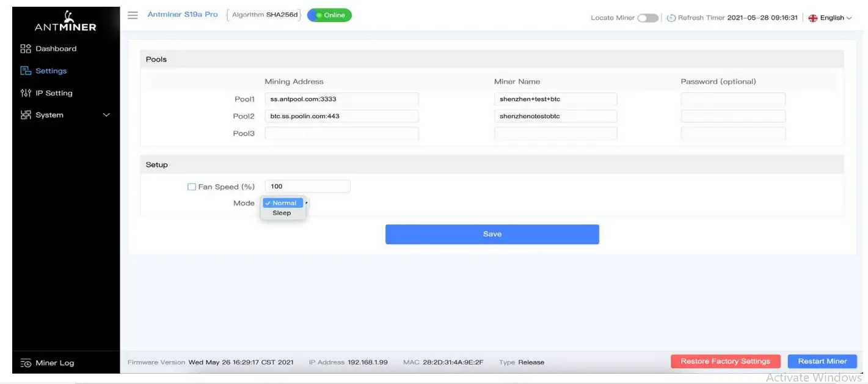Select Sleep from the Mode dropdown
The width and height of the screenshot is (868, 384).
tap(282, 212)
